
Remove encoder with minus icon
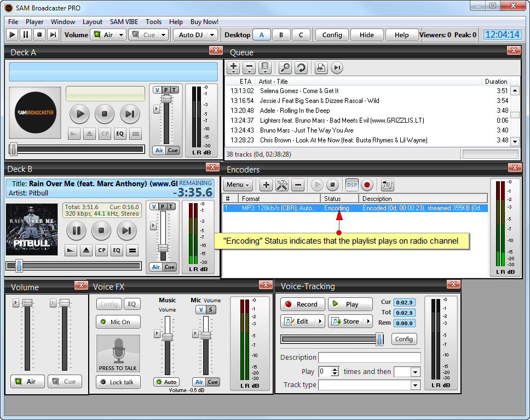click(298, 185)
